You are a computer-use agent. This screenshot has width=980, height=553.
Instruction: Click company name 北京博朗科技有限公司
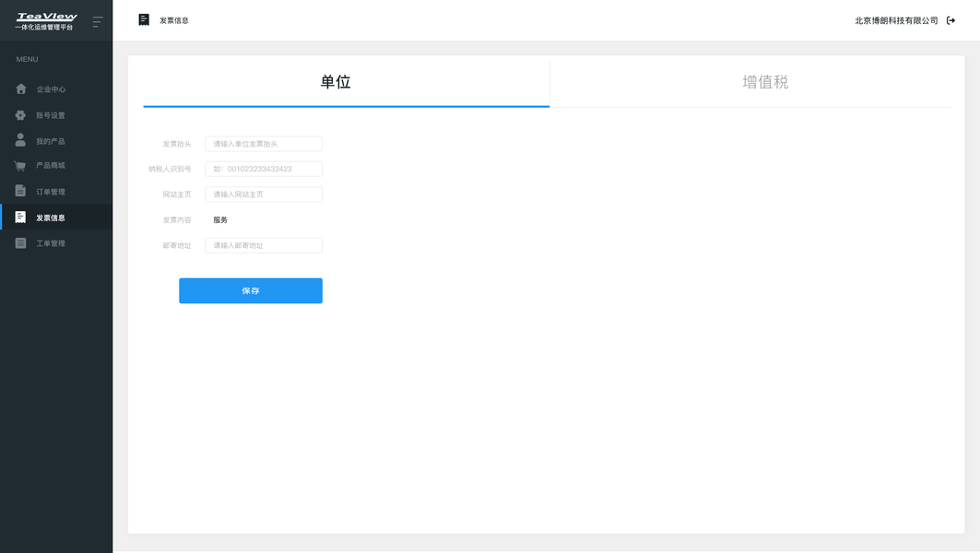pyautogui.click(x=896, y=20)
